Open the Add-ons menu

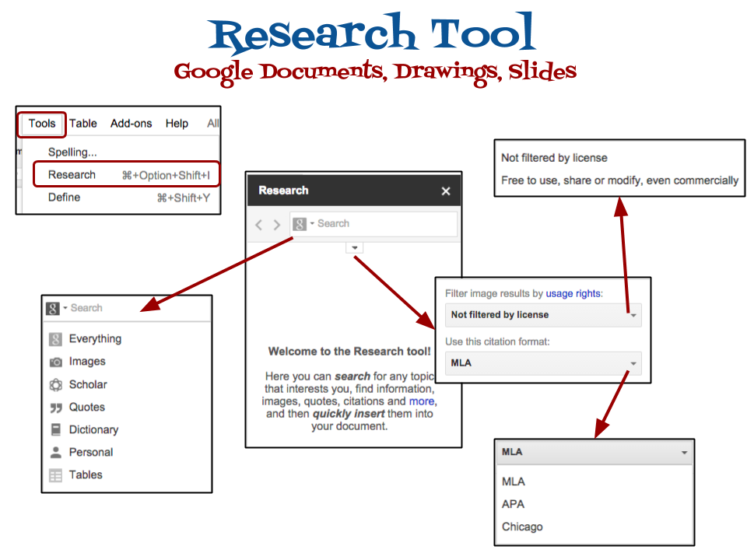[131, 124]
